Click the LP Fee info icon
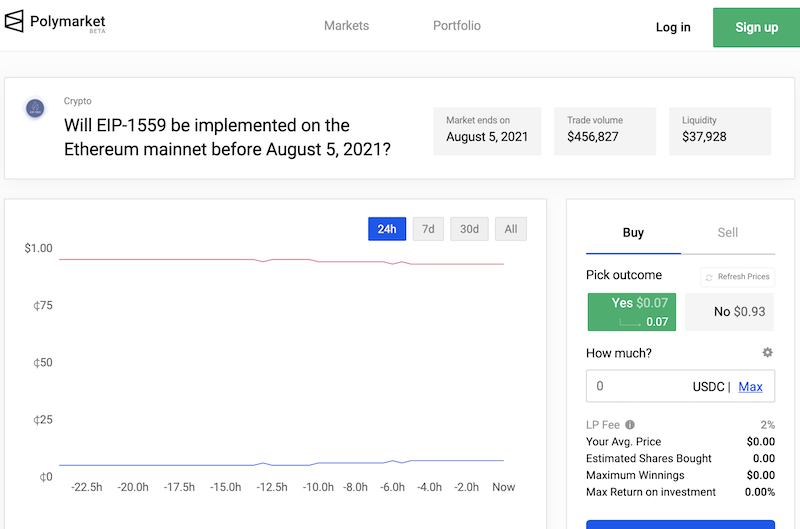The width and height of the screenshot is (800, 529). [x=630, y=424]
